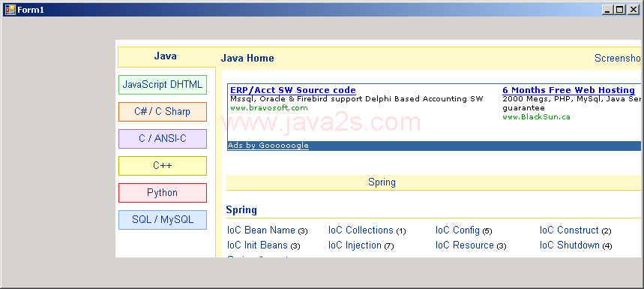
Task: Visit the www.bravosoft.com ad URL
Action: [x=269, y=108]
